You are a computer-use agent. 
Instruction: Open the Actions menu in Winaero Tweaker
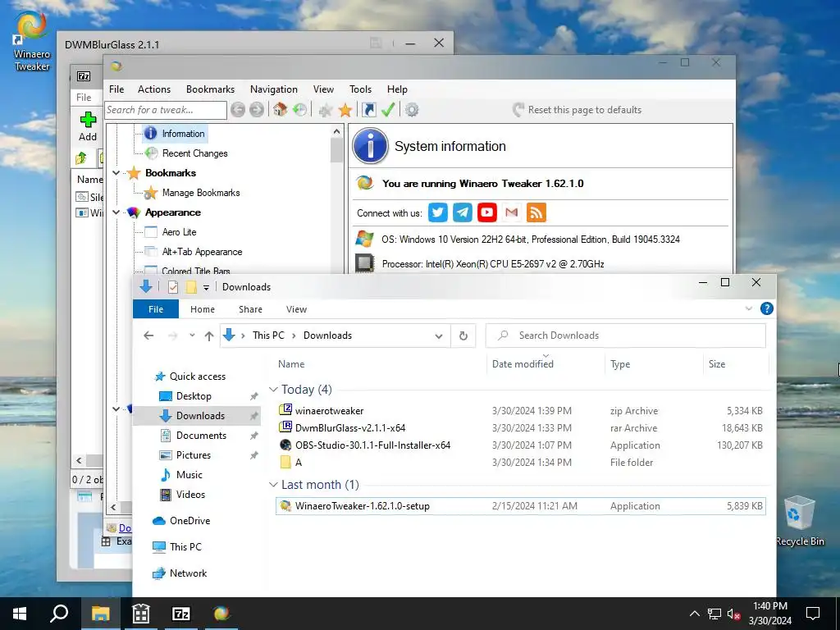click(x=154, y=89)
